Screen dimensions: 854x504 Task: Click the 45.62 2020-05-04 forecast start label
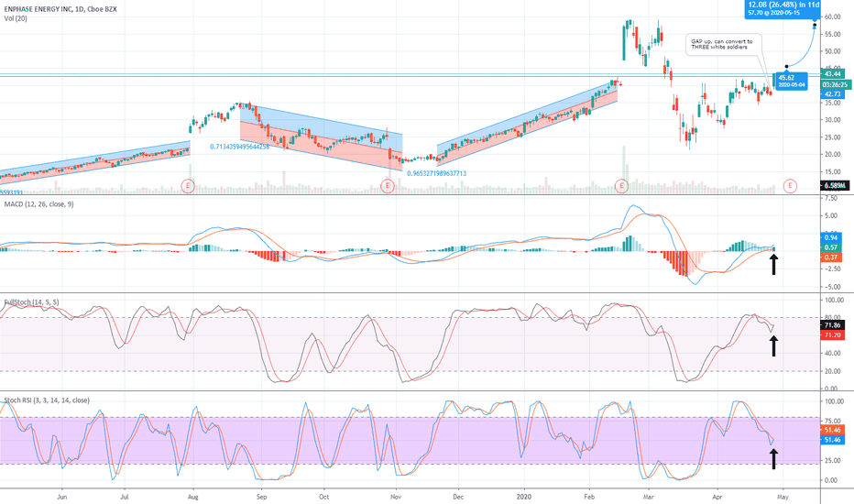click(792, 82)
